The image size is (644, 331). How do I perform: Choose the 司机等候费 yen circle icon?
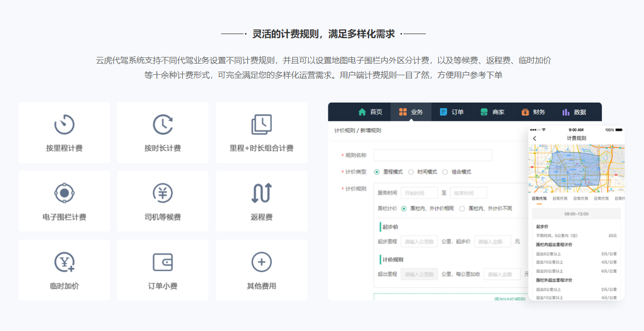click(163, 193)
